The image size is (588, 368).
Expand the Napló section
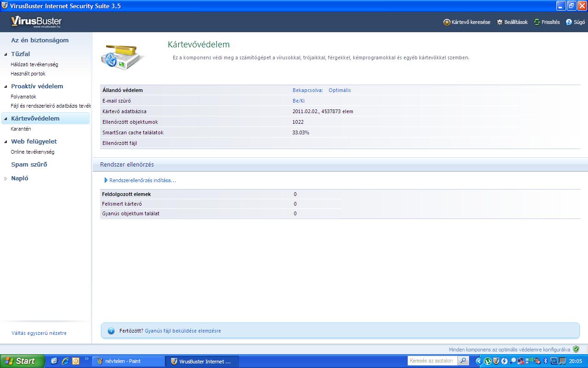[6, 178]
